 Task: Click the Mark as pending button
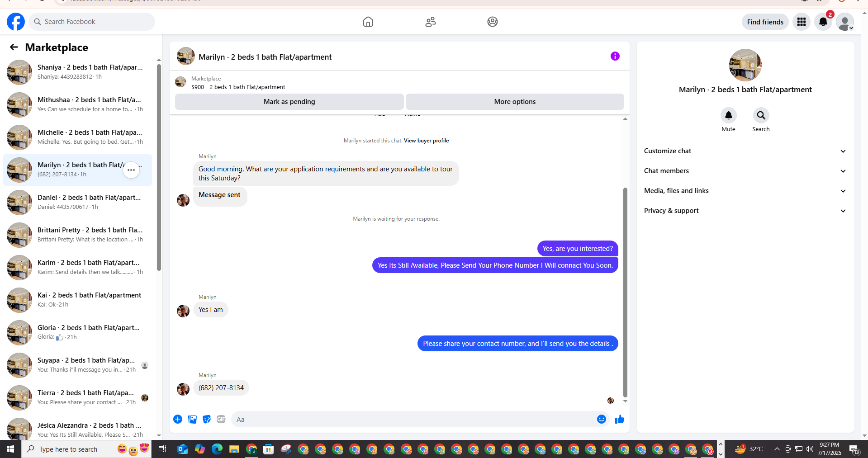(289, 102)
